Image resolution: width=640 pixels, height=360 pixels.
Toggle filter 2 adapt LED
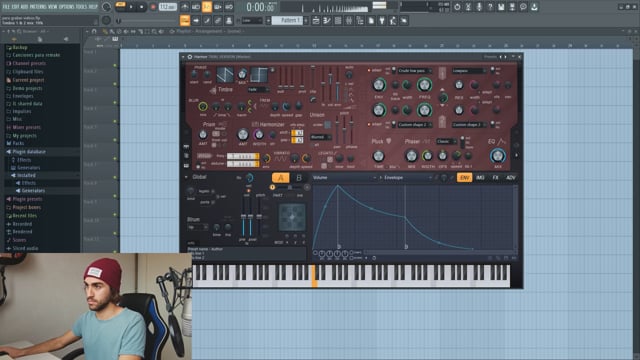coord(369,124)
